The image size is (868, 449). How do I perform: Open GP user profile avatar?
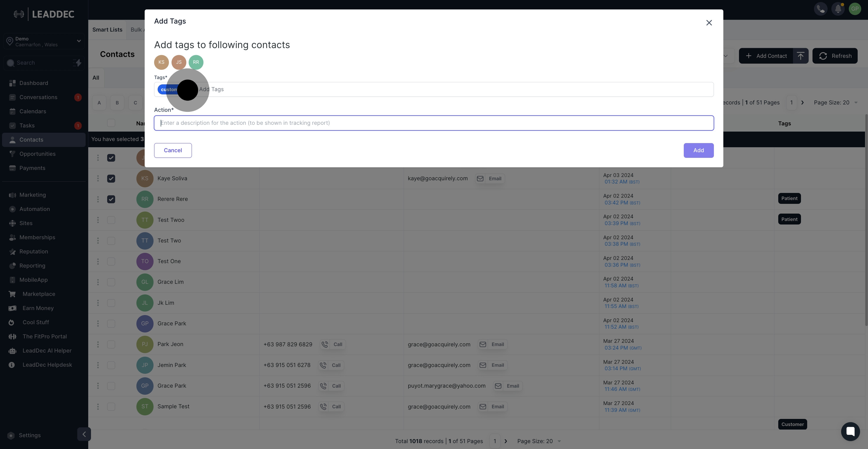click(x=855, y=9)
